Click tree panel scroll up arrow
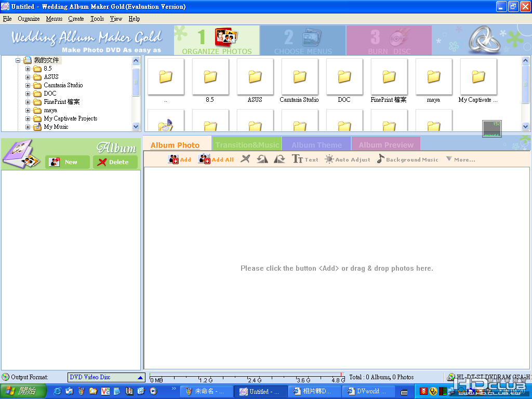Screen dimensions: 532x399 136,61
